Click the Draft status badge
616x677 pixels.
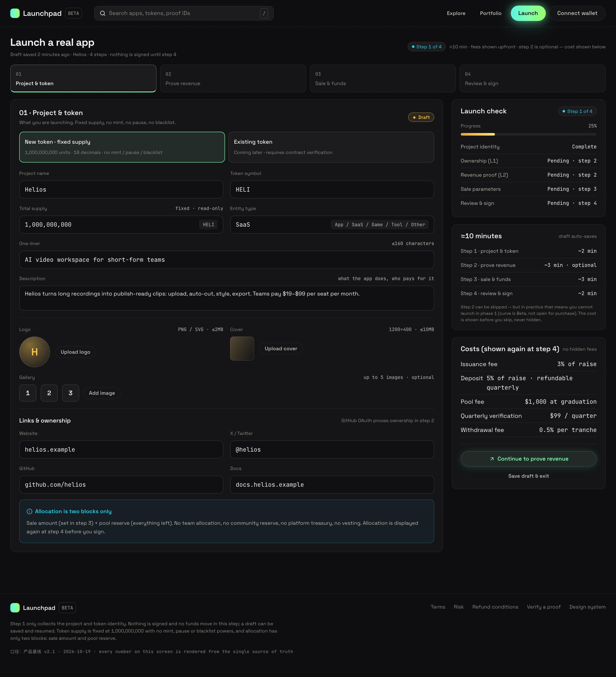[x=421, y=117]
